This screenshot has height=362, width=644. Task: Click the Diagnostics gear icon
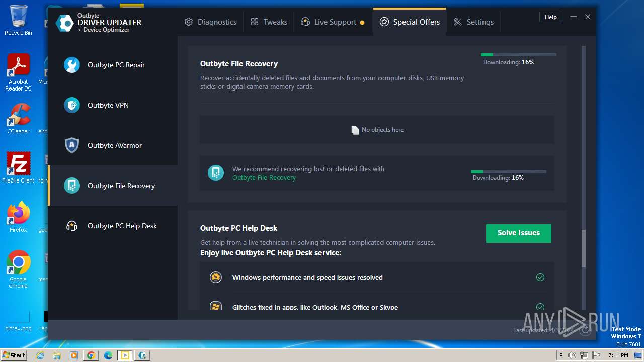coord(189,22)
